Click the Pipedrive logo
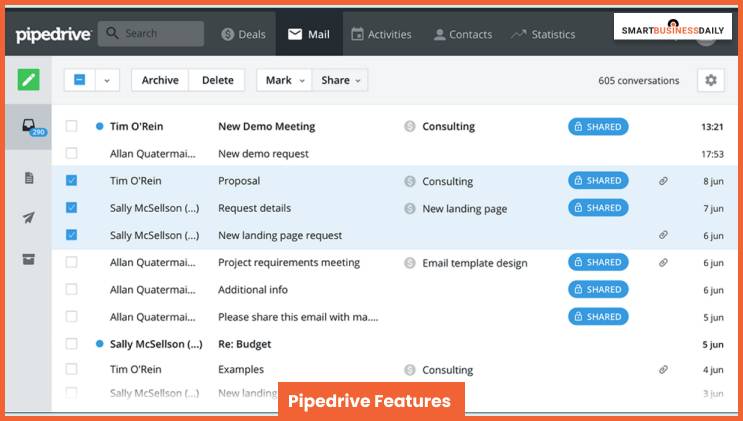Screen dimensions: 743x421 pos(53,35)
